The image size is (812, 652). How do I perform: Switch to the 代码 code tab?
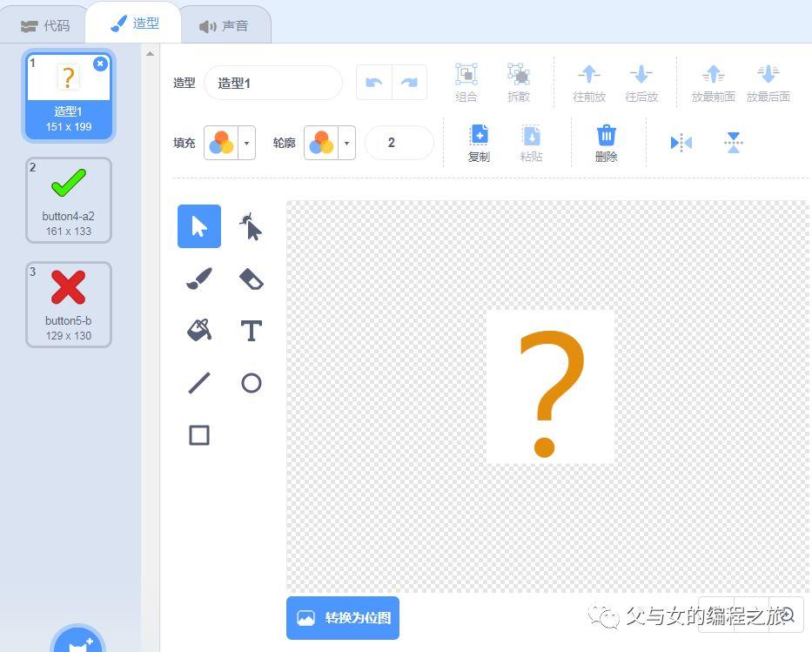[44, 25]
